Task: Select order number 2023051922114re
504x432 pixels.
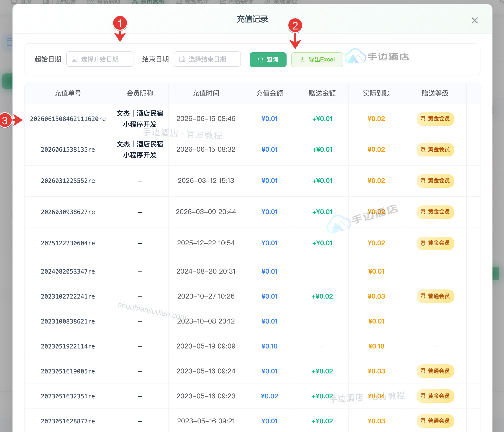Action: pos(68,346)
